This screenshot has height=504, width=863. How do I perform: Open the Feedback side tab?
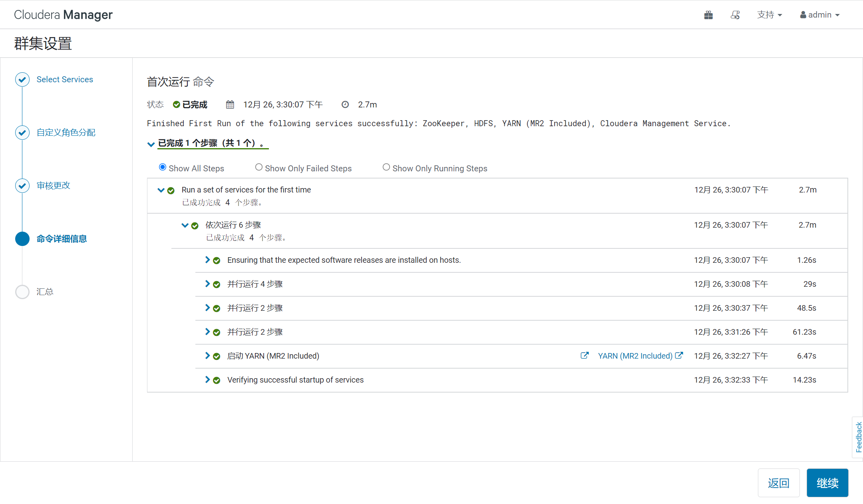click(858, 437)
